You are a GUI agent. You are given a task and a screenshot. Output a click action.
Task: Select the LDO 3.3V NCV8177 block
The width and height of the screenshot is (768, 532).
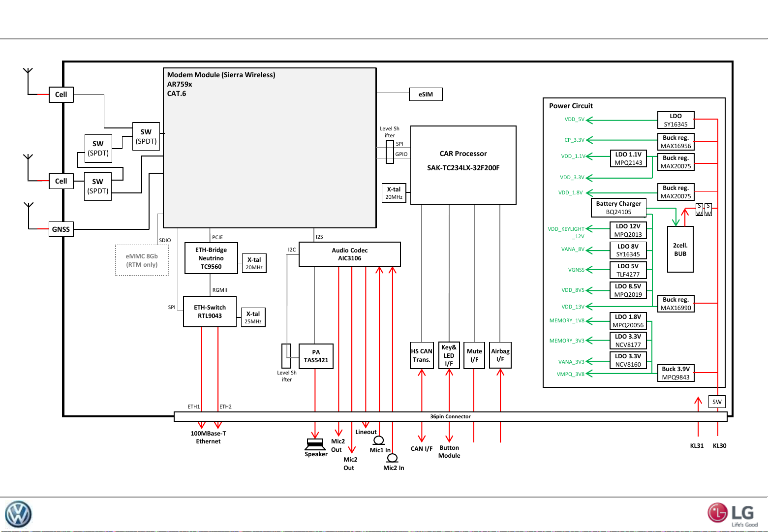coord(628,341)
